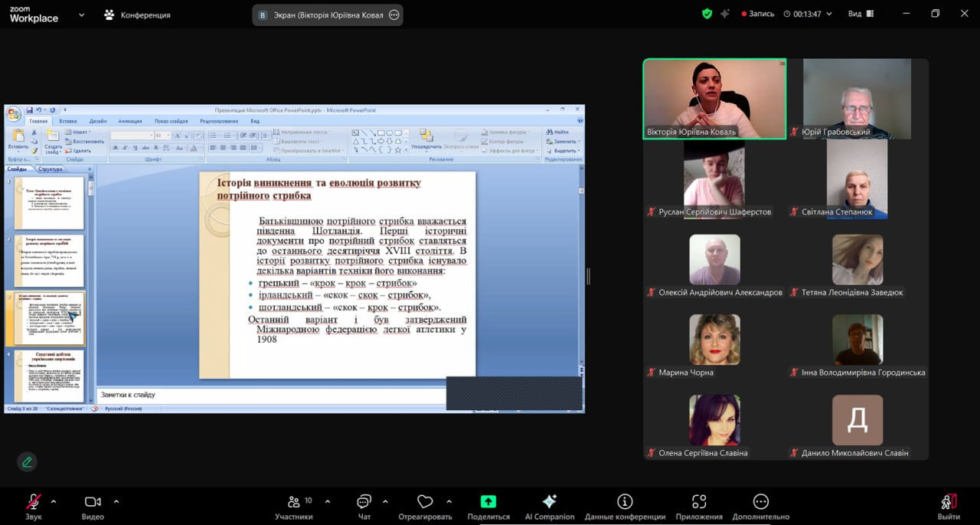Click the AI sparkle icon beside shield
This screenshot has width=980, height=525.
tap(725, 14)
